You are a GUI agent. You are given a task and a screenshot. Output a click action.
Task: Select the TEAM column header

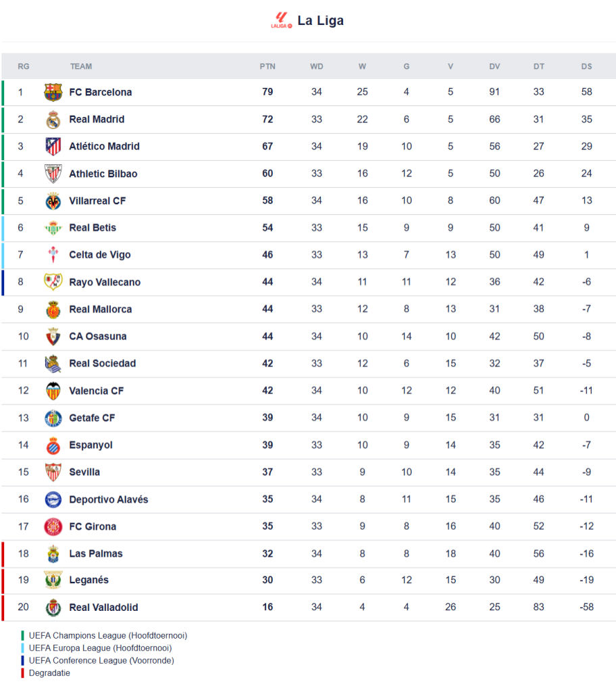[81, 66]
